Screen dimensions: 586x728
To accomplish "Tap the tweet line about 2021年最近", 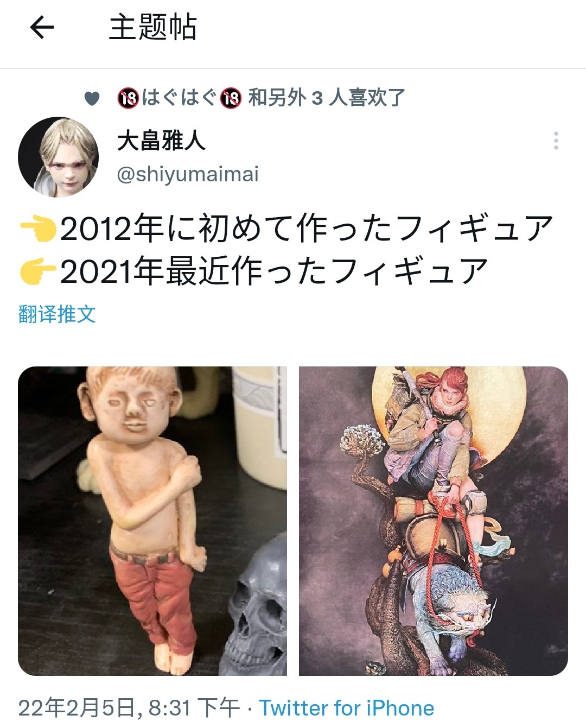I will click(253, 272).
